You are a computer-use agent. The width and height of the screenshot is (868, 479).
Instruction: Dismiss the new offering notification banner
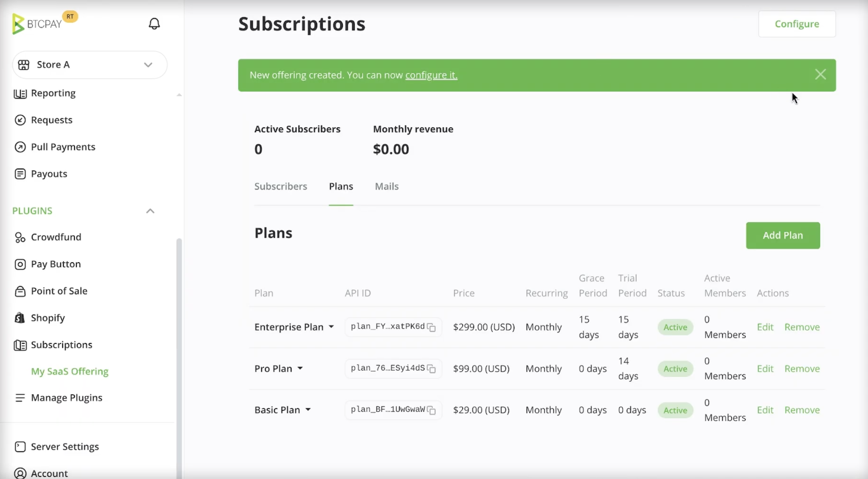click(820, 74)
